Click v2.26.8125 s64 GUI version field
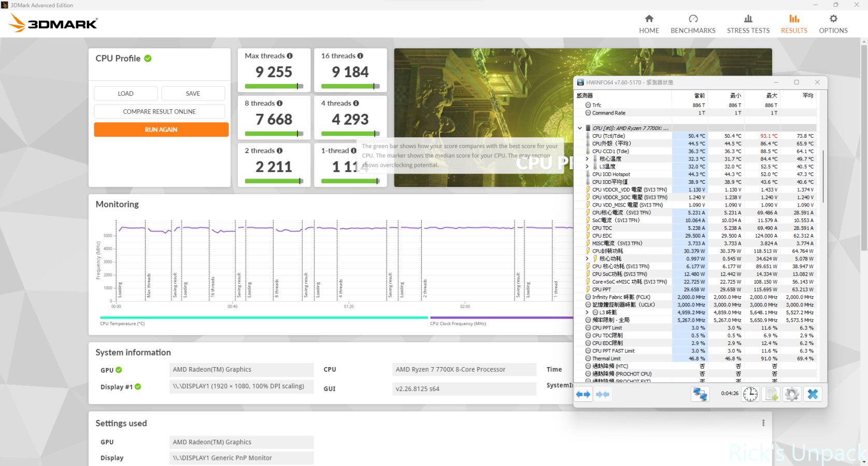The image size is (868, 466). tap(464, 389)
